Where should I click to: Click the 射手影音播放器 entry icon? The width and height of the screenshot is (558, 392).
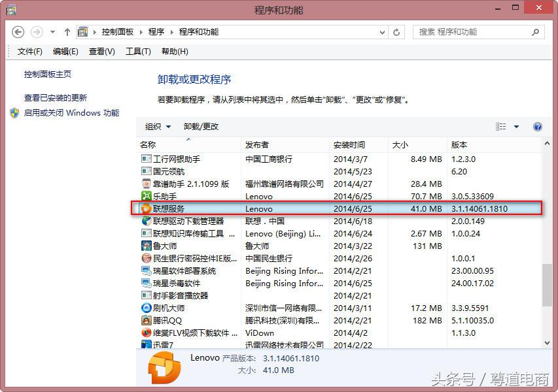pos(146,295)
